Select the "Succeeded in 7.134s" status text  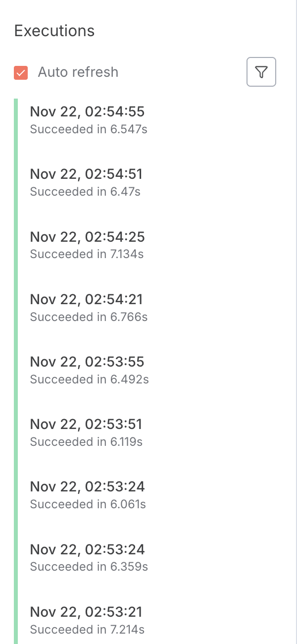coord(87,254)
